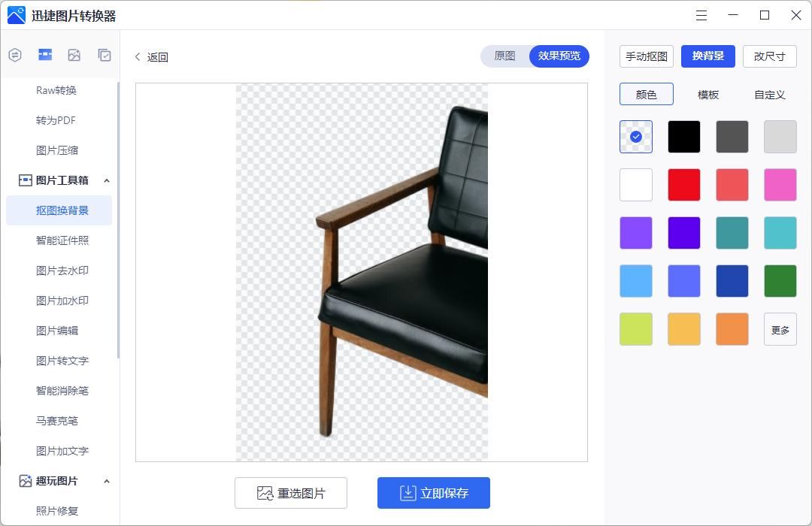Screen dimensions: 812x526
Task: Open 图片去水印 in the sidebar
Action: click(62, 271)
